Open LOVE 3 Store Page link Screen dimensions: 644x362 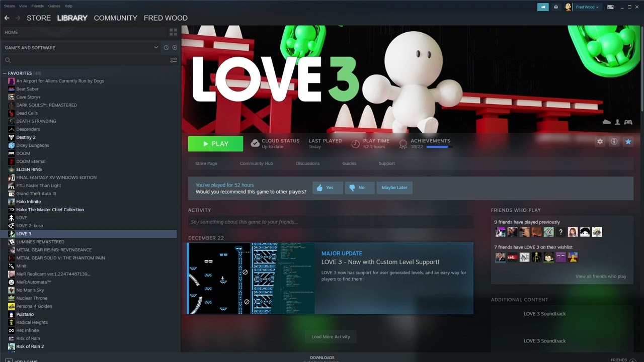206,163
